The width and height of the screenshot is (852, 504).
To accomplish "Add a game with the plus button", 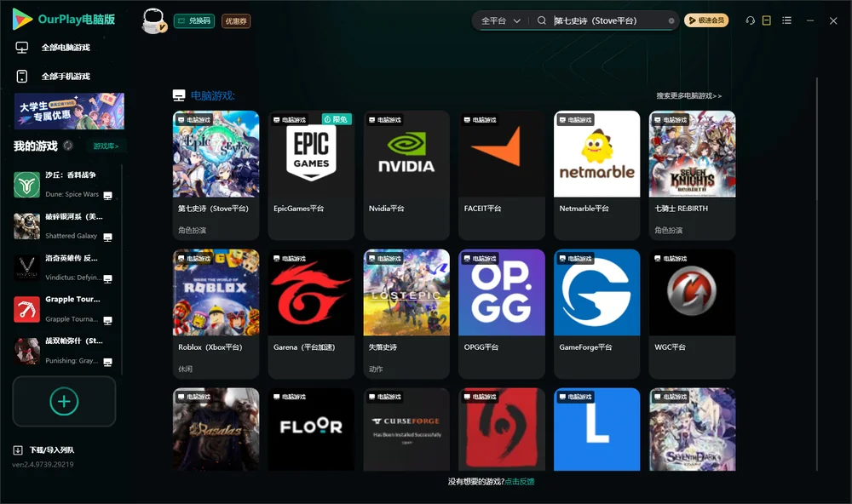I will coord(64,401).
